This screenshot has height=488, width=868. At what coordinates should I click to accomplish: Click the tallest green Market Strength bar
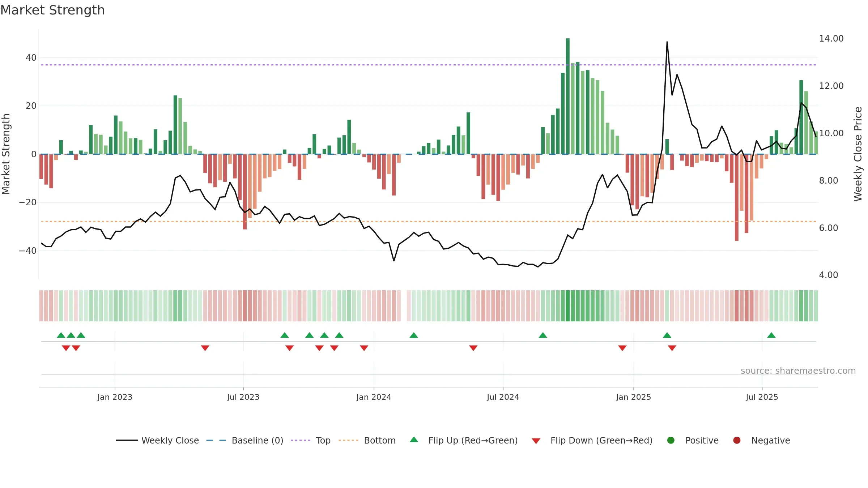[x=568, y=96]
